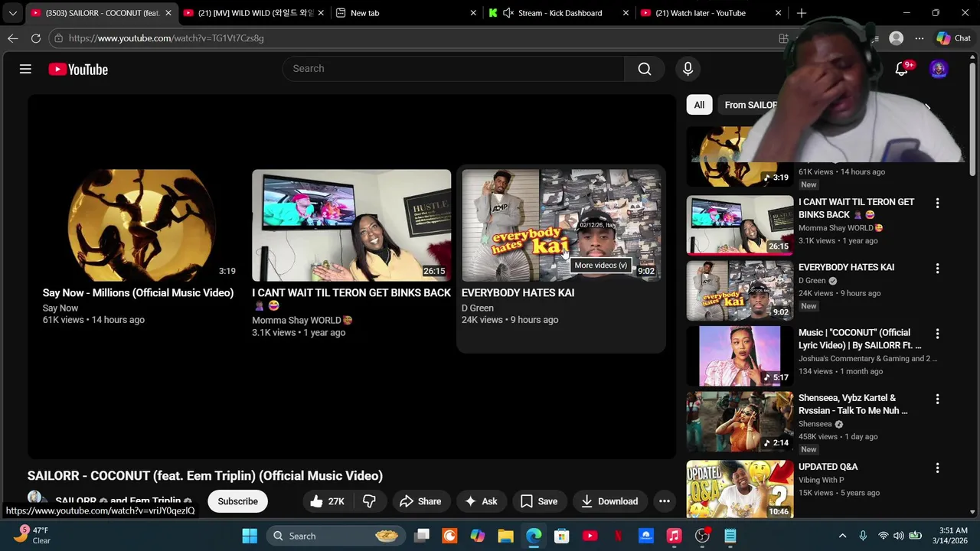Open browser settings and more menu
The width and height of the screenshot is (980, 551).
[920, 38]
